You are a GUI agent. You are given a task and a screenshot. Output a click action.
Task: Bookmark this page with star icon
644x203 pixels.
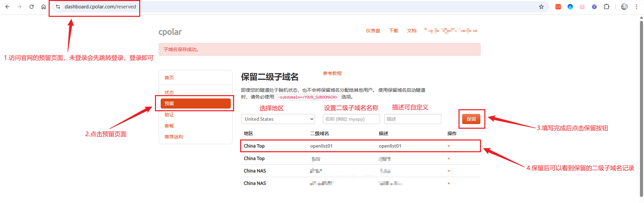541,7
